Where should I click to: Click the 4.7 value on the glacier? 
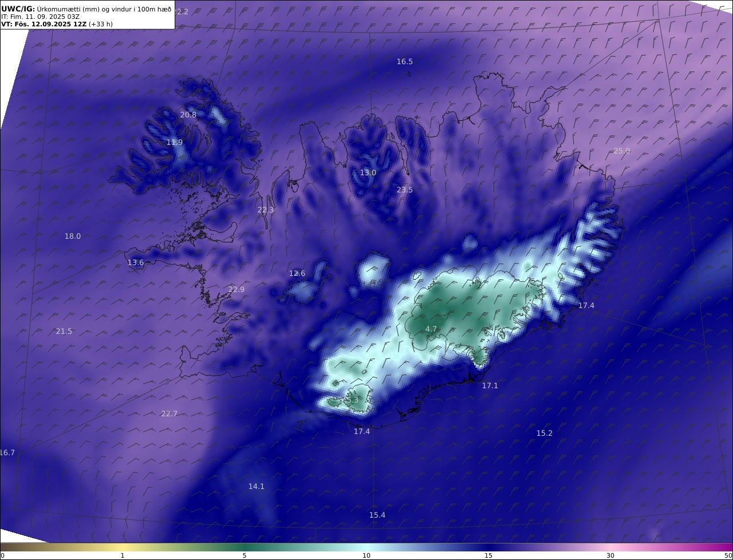click(x=431, y=329)
